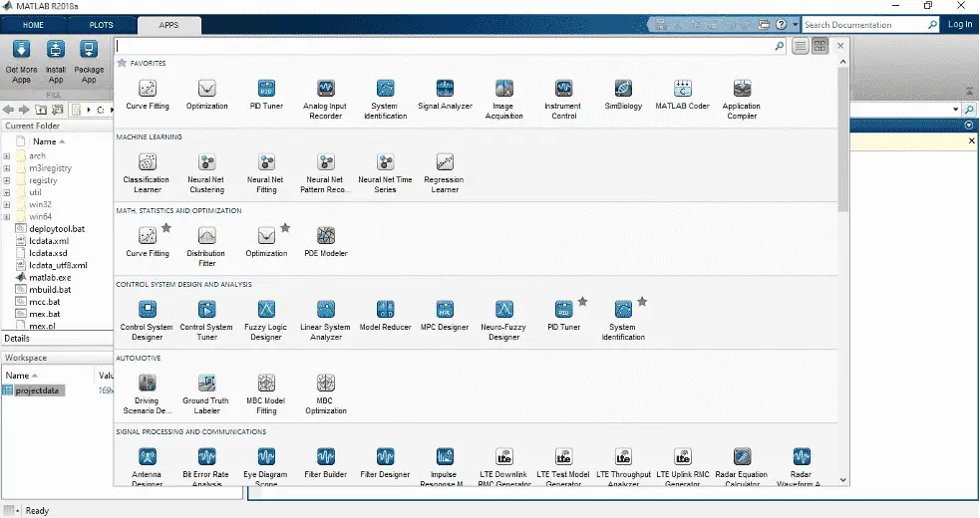Click the Search Documentation field
The image size is (980, 518).
[870, 24]
